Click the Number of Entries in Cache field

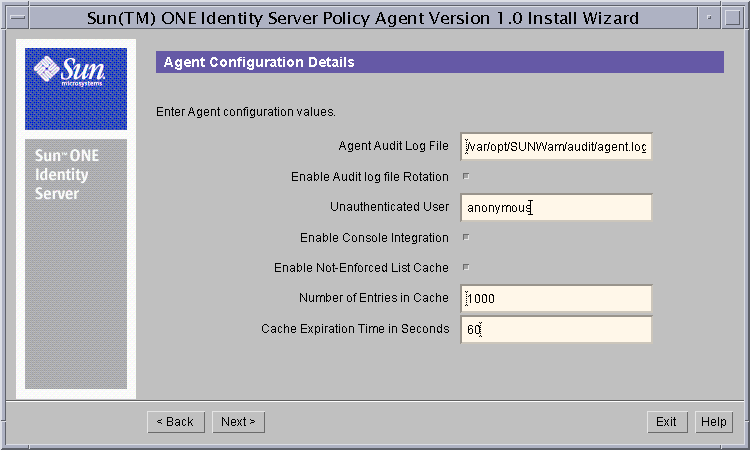556,298
